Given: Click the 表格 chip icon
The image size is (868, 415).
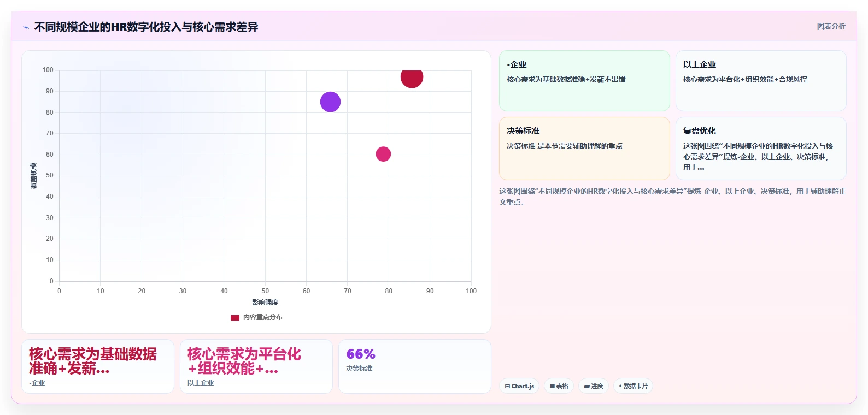Looking at the screenshot, I should pyautogui.click(x=552, y=387).
